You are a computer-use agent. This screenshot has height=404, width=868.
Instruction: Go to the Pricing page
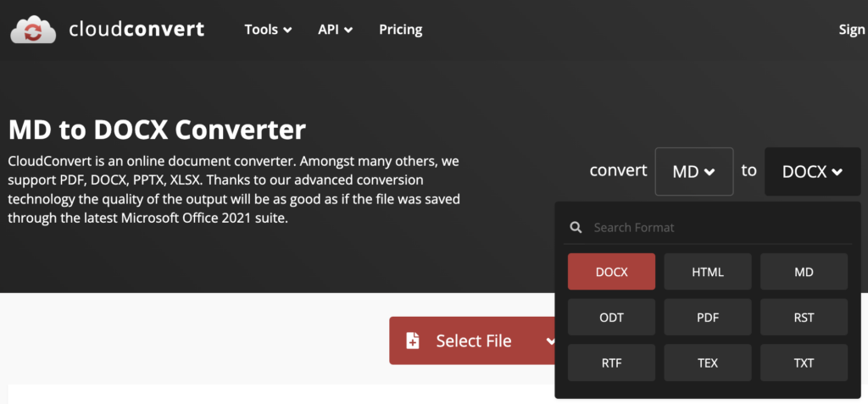pos(400,30)
